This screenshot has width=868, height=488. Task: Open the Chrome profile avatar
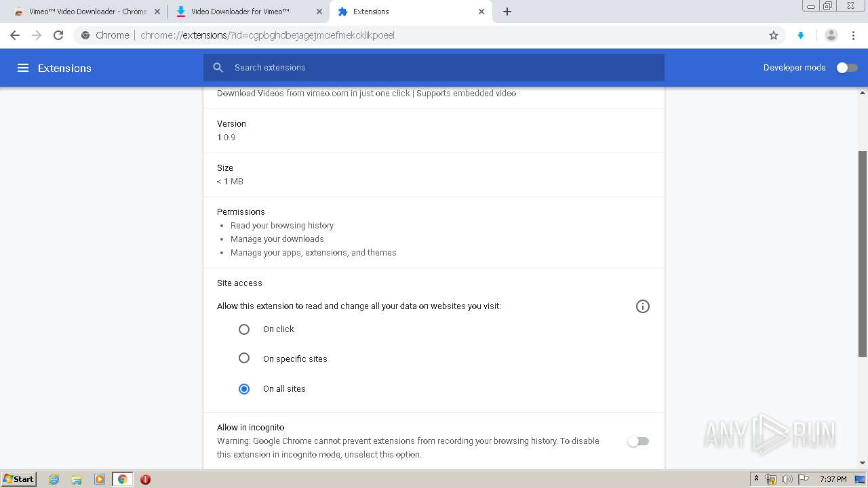[x=831, y=35]
